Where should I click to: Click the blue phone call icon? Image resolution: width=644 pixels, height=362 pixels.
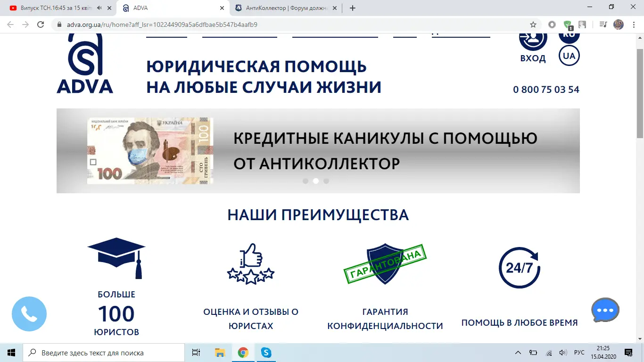pos(29,313)
